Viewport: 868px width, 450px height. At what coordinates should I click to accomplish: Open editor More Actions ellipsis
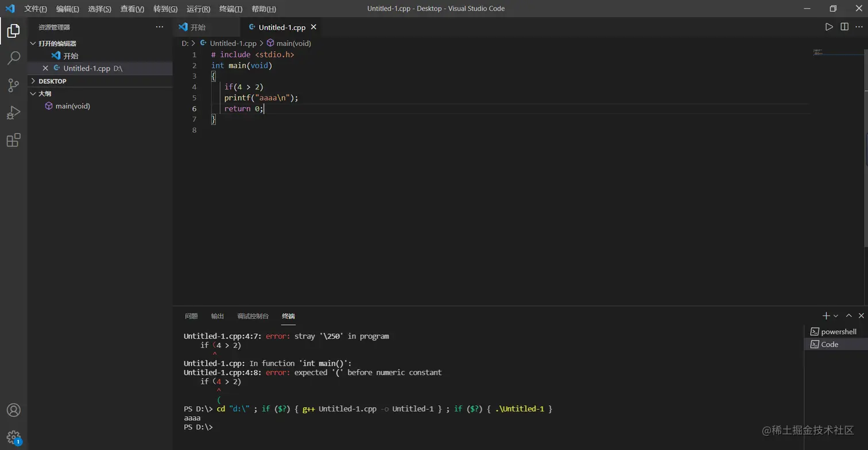click(x=860, y=27)
